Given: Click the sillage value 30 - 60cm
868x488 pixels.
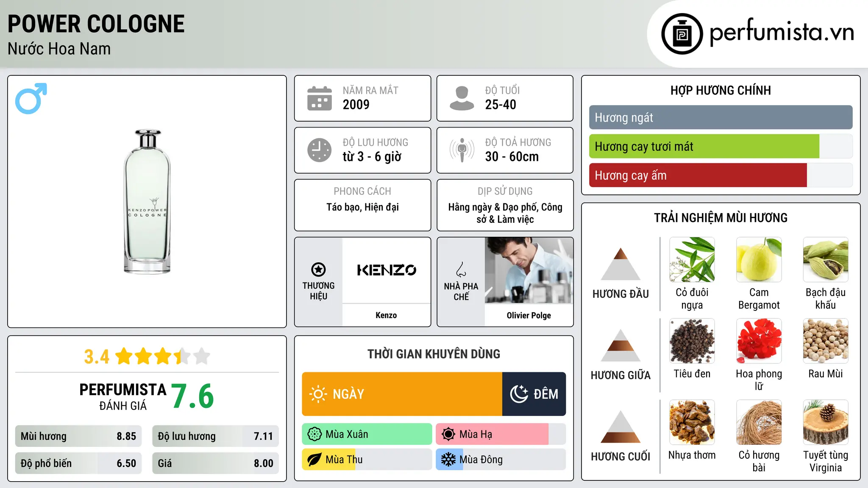Looking at the screenshot, I should tap(512, 157).
